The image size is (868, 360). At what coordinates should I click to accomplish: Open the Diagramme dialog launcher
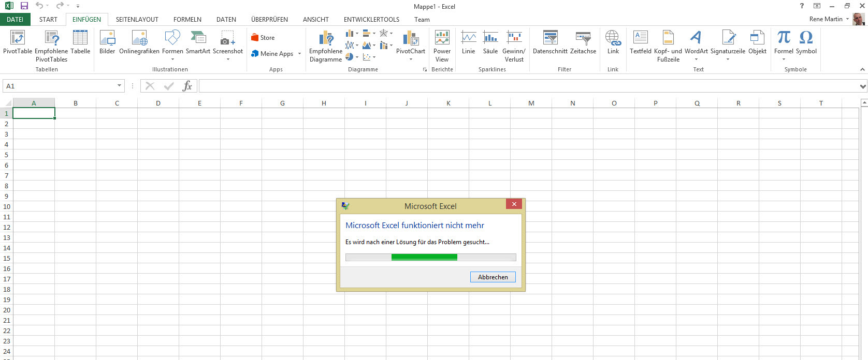[x=425, y=69]
